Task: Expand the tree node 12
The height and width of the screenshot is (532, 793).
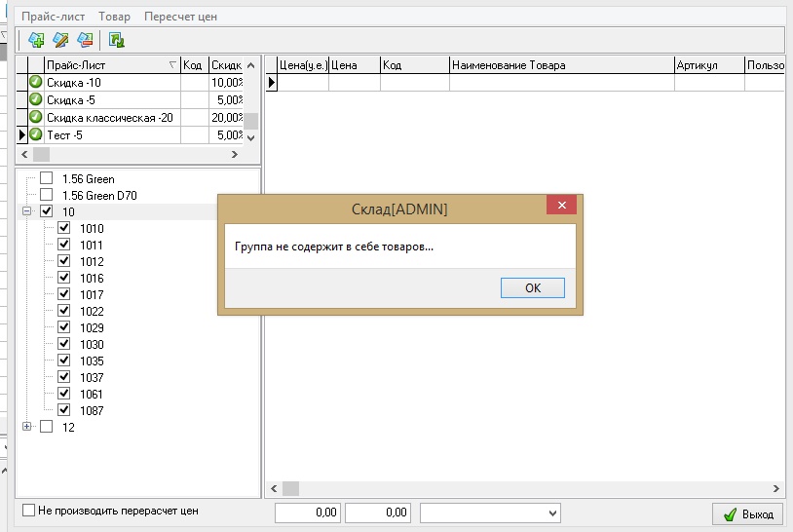Action: click(27, 427)
